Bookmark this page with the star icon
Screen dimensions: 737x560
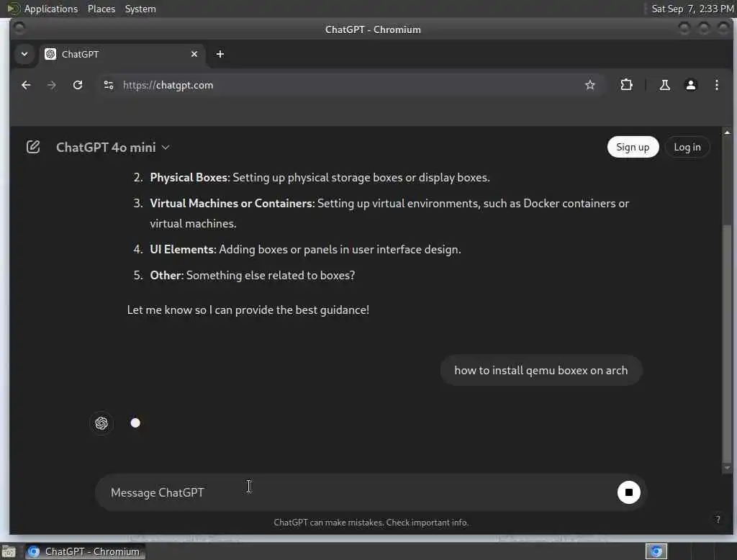(590, 85)
